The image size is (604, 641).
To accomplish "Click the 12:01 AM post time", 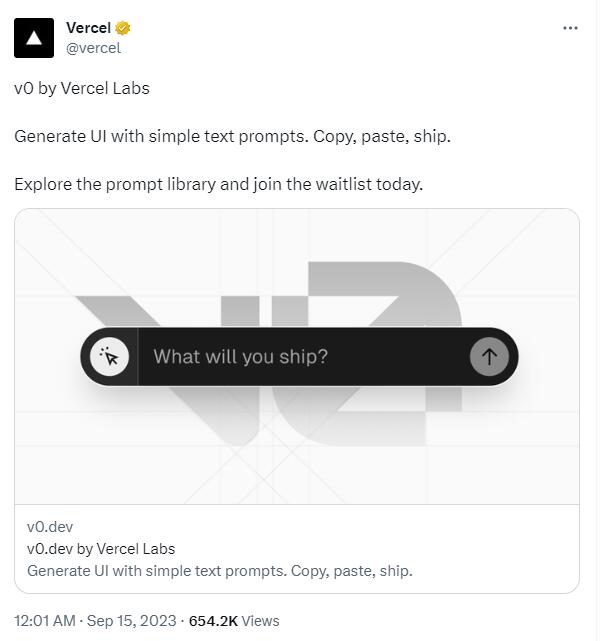I will 44,621.
